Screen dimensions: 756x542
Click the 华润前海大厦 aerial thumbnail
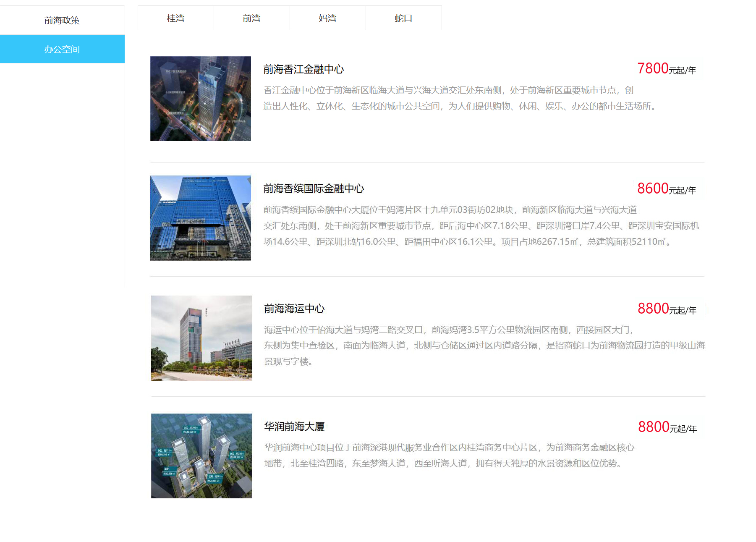201,456
